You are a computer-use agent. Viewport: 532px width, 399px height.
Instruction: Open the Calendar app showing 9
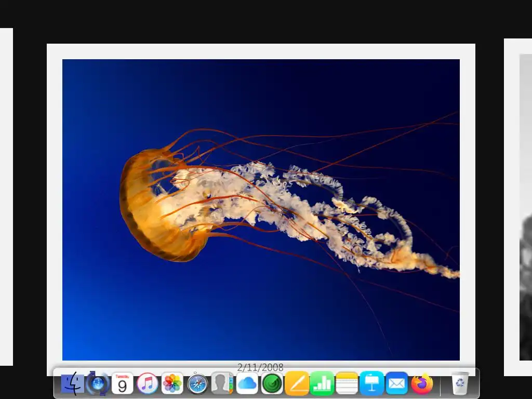123,383
